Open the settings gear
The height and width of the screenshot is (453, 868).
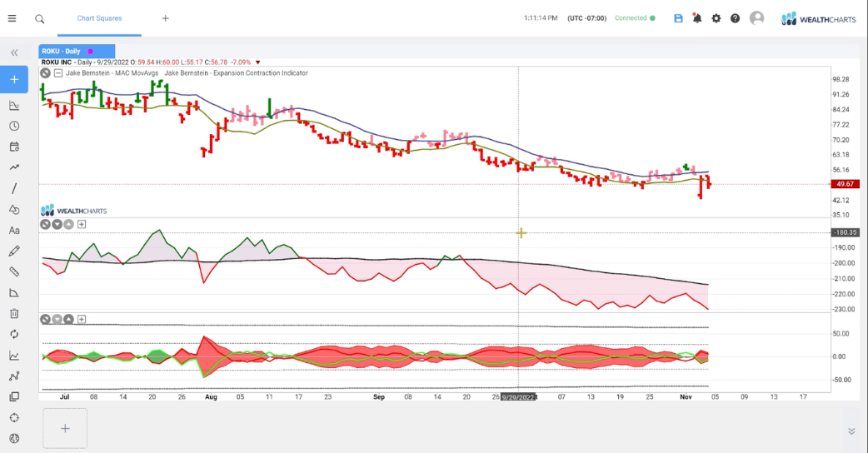coord(716,18)
